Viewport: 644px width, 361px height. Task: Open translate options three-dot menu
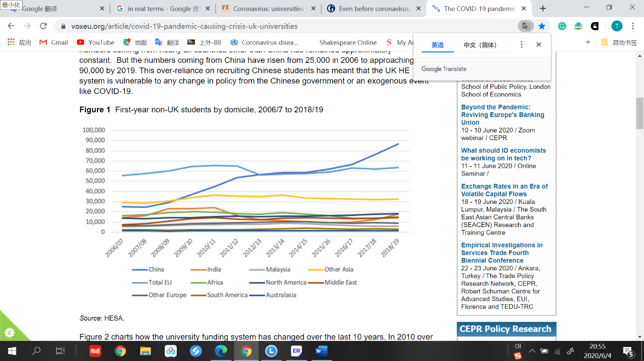tap(522, 45)
